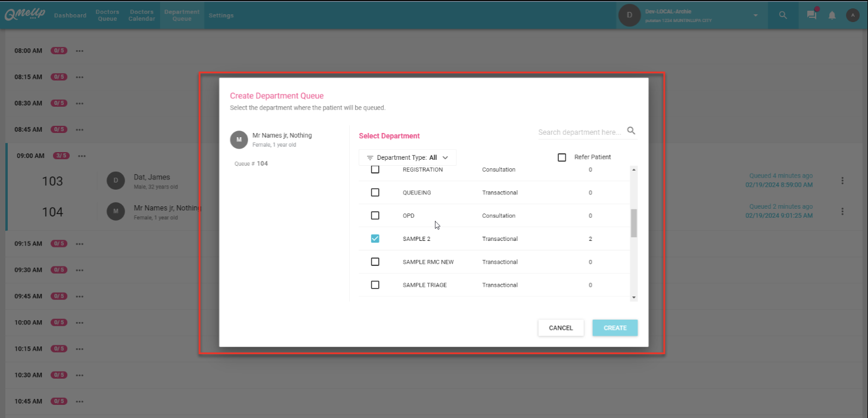The height and width of the screenshot is (418, 868).
Task: Open the Dashboard menu item
Action: pos(70,16)
